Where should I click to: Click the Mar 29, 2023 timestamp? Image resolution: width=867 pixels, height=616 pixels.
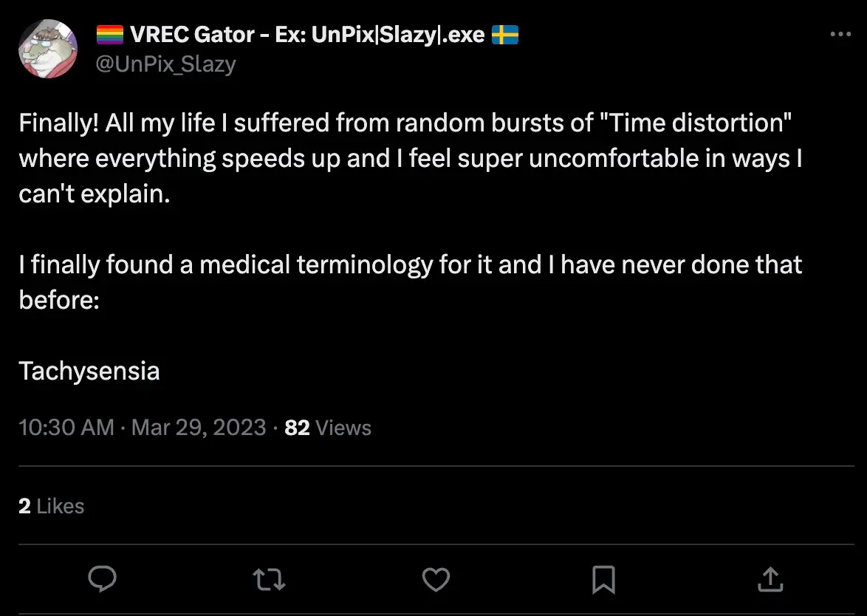point(198,427)
